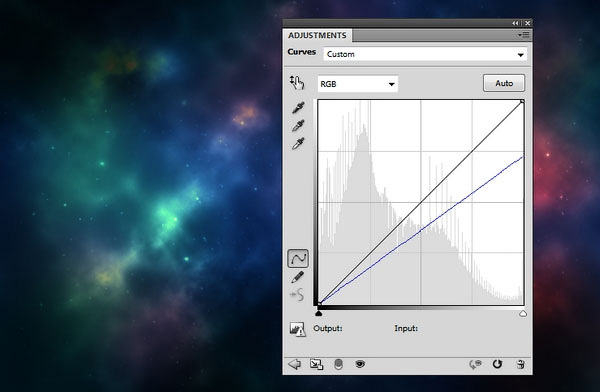Click the histogram recalculate warning icon
600x392 pixels.
(x=297, y=329)
